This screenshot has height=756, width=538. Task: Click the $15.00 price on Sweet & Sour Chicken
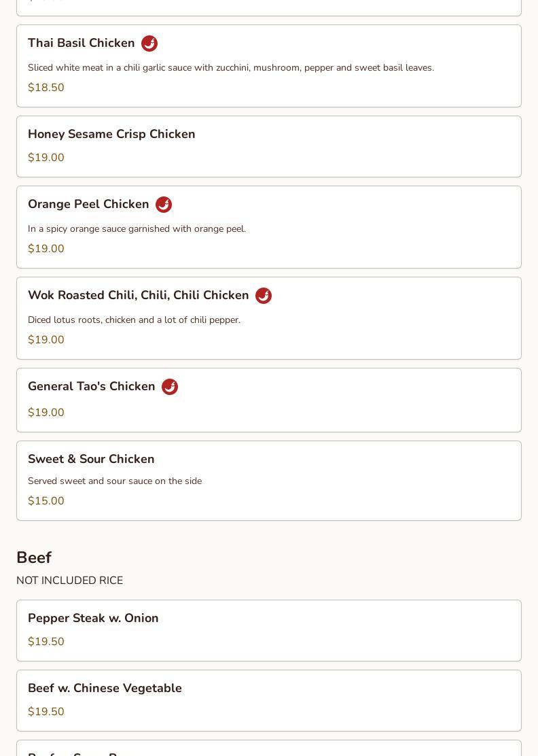tap(46, 500)
